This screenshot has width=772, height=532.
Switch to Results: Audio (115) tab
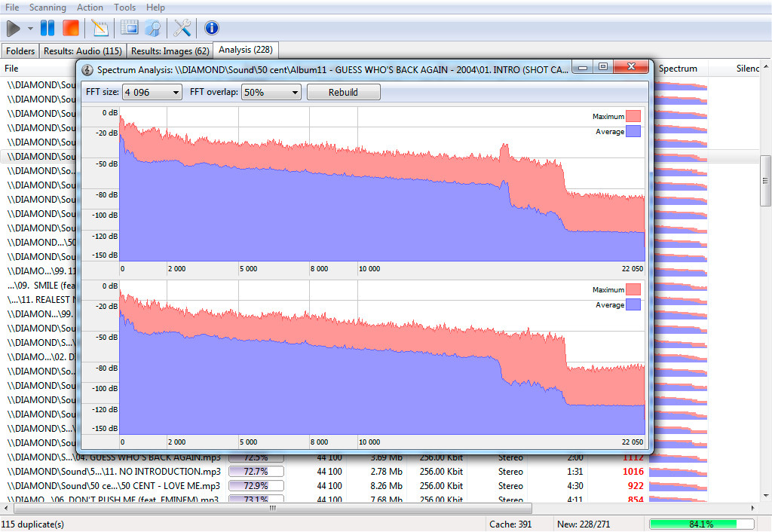click(82, 51)
